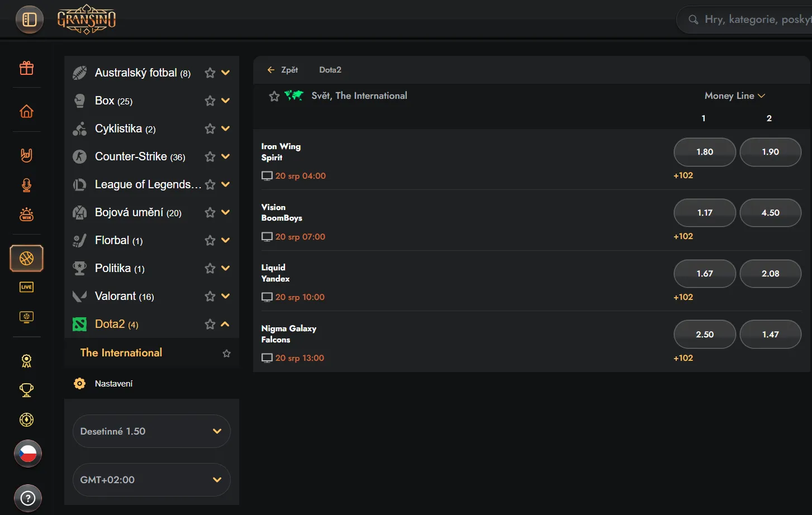Screen dimensions: 812x515
Task: Open the GMT+02:00 timezone dropdown
Action: click(x=151, y=480)
